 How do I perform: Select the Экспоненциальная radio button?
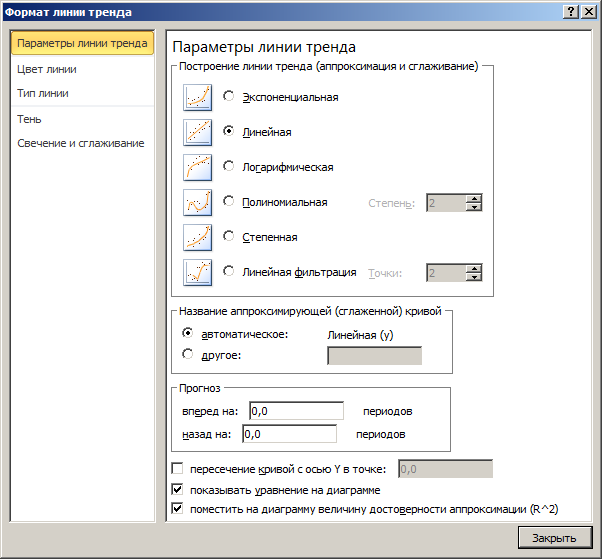pyautogui.click(x=228, y=96)
